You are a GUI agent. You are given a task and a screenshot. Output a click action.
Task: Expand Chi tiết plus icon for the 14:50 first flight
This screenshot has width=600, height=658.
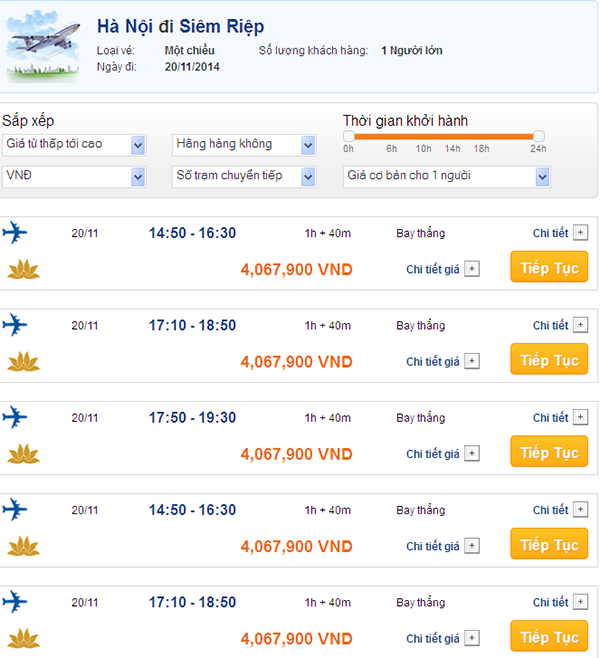[580, 233]
